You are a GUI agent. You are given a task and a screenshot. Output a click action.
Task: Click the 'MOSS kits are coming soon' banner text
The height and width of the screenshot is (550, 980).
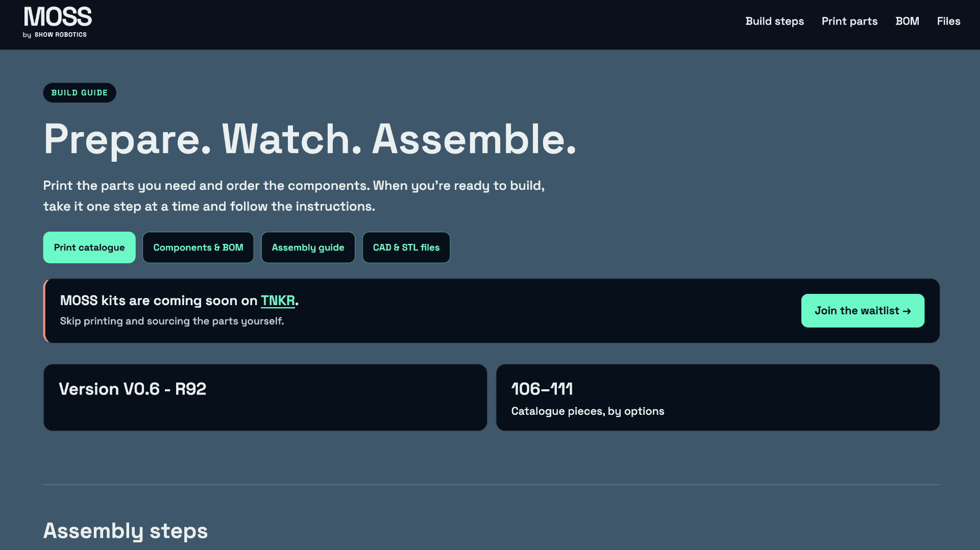point(179,301)
